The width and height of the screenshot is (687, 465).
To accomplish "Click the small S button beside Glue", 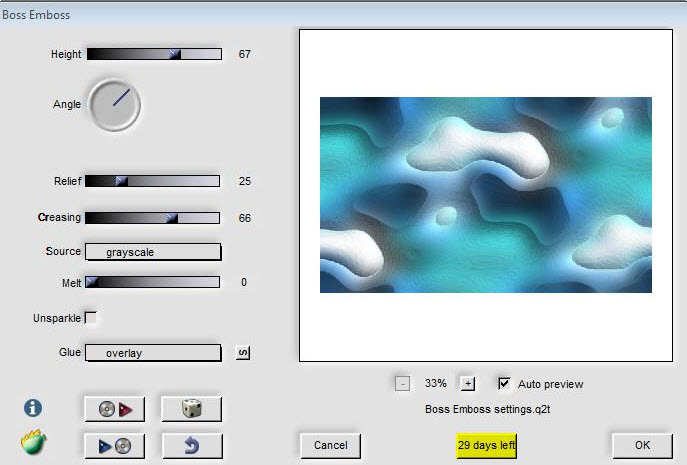I will coord(243,352).
